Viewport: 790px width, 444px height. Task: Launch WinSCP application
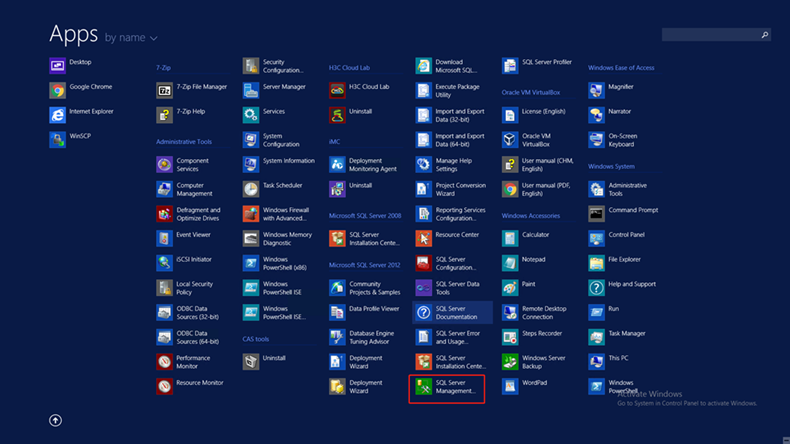[x=73, y=140]
